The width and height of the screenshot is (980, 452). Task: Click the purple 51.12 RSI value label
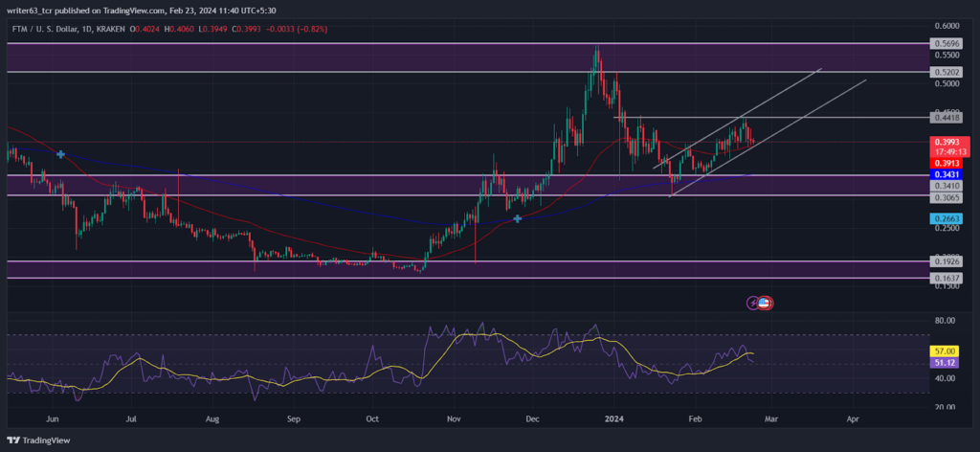tap(947, 363)
